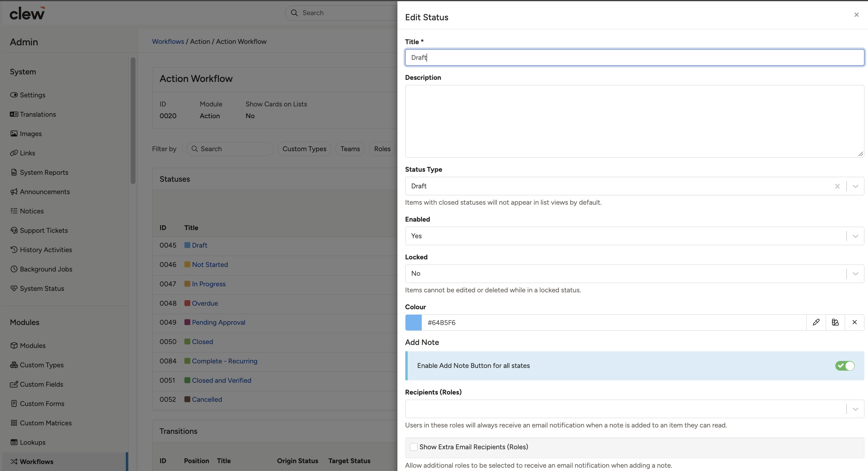Expand the Status Type dropdown
Screen dimensions: 868x471
tap(855, 186)
